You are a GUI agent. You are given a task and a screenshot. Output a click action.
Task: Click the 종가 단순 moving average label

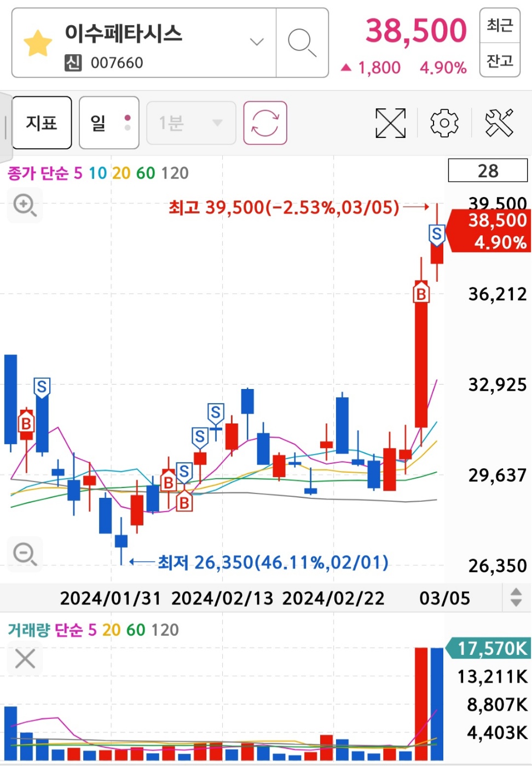(38, 173)
